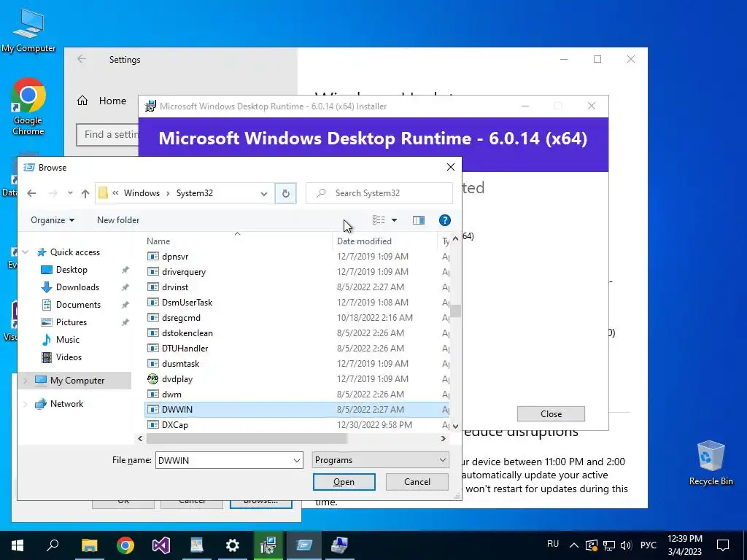Click Close in Runtime installer

[551, 414]
